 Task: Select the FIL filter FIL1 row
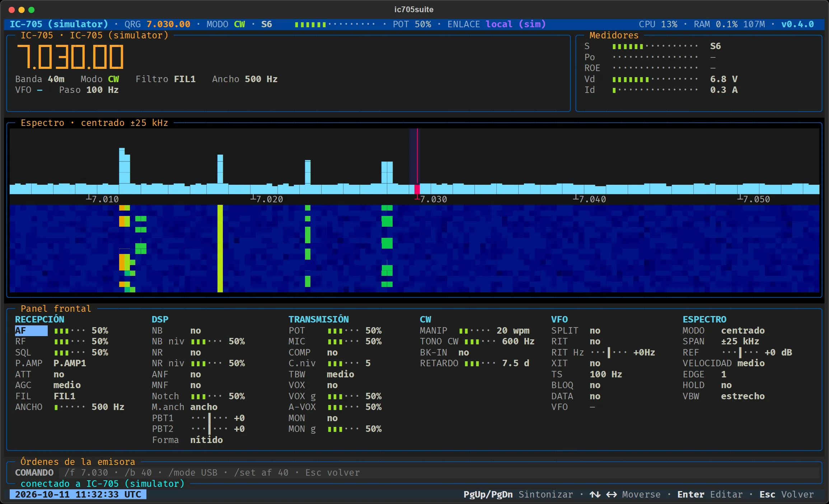pos(45,396)
